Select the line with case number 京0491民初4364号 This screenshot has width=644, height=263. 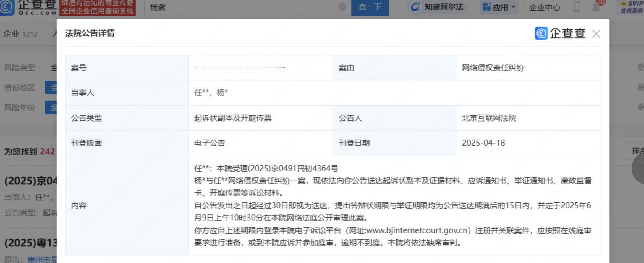tap(266, 168)
